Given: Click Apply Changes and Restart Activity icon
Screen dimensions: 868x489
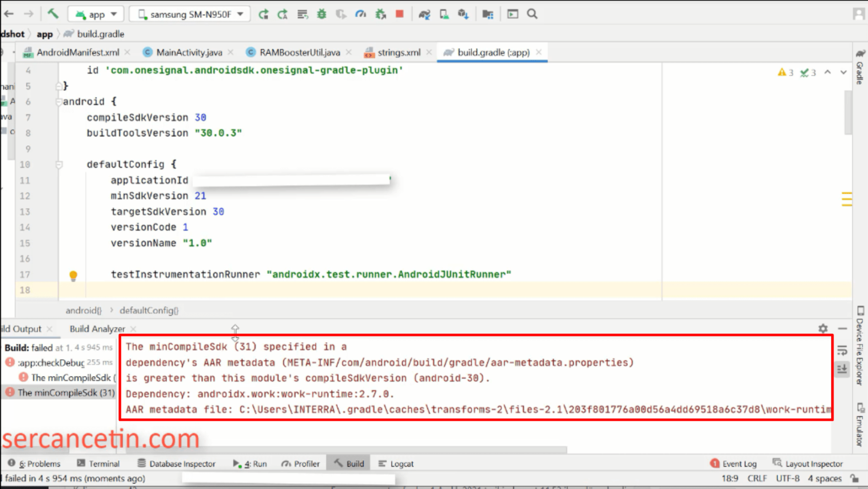Looking at the screenshot, I should click(283, 14).
